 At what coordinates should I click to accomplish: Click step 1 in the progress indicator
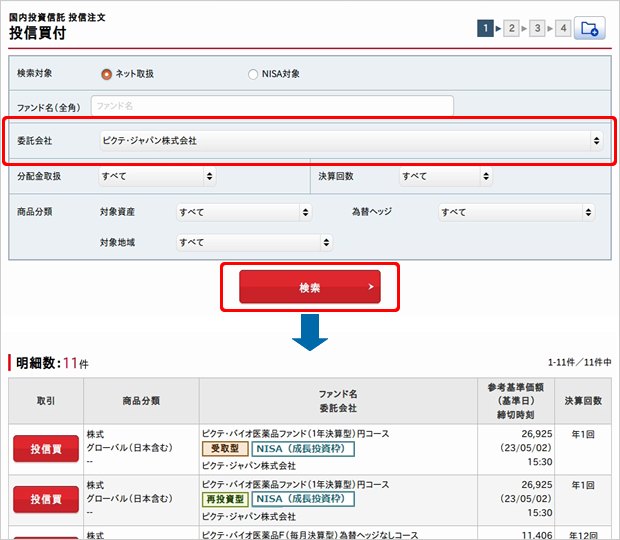point(485,28)
